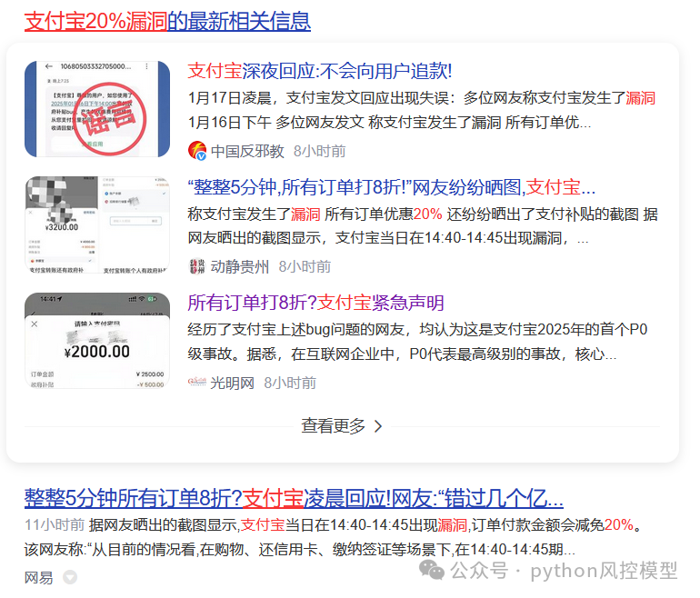Open the 支付宝20%漏洞的最新相关信息 heading link
This screenshot has width=700, height=598.
[x=167, y=21]
